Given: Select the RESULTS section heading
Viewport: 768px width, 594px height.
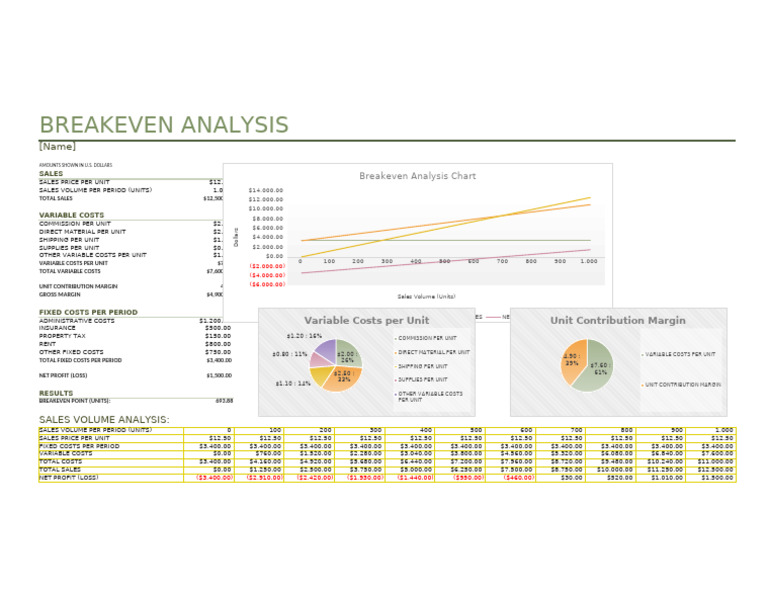Looking at the screenshot, I should pos(56,393).
